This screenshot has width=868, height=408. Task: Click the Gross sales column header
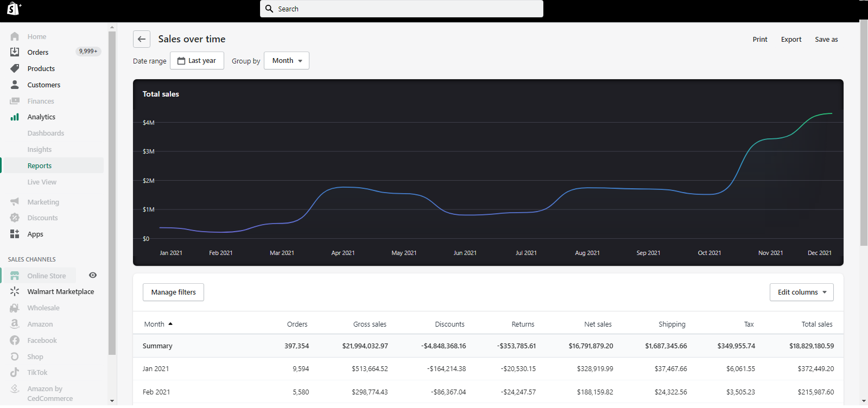click(370, 324)
